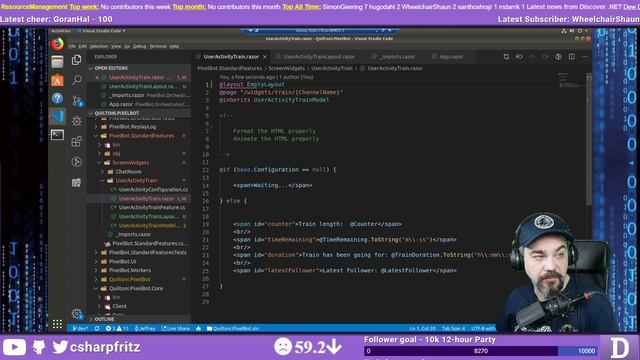Click the Open Changes editor action icon
The image size is (640, 360).
pos(506,57)
